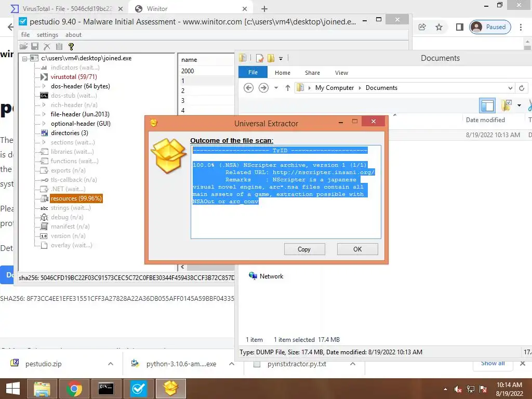Expand the rich-header (n/a) node

tap(44, 105)
